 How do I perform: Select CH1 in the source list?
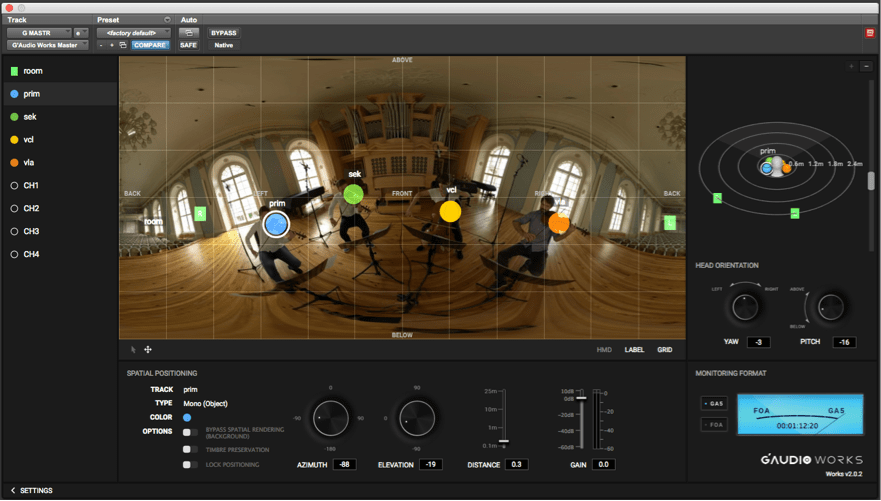(31, 186)
